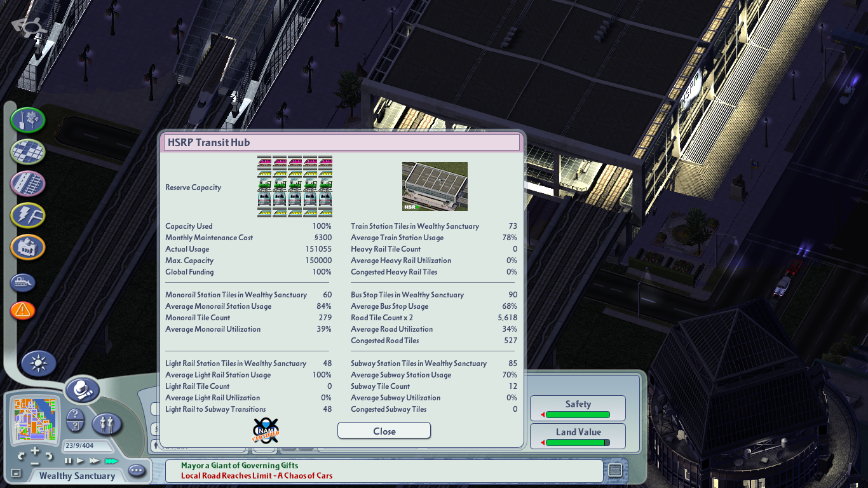
Task: Pause the simulation
Action: pyautogui.click(x=68, y=461)
